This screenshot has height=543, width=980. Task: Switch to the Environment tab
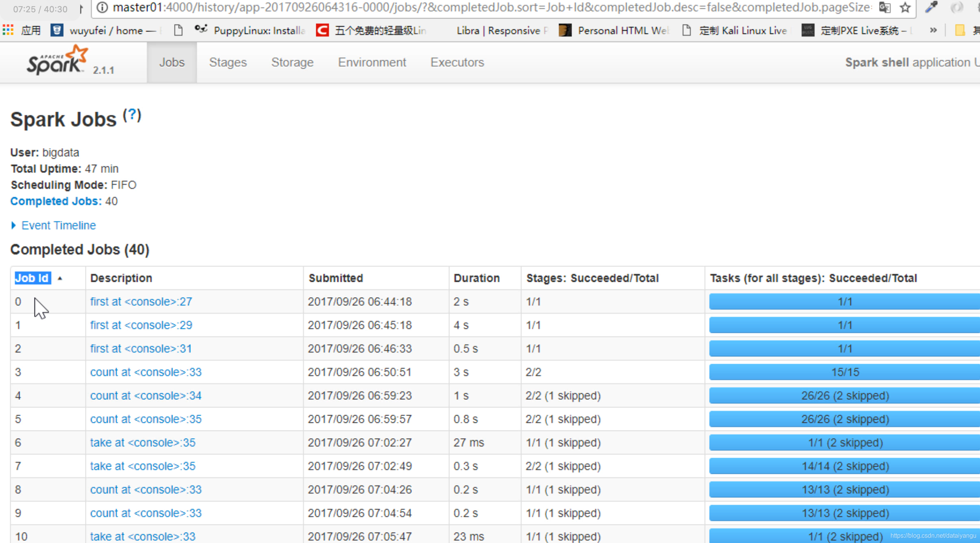[372, 62]
